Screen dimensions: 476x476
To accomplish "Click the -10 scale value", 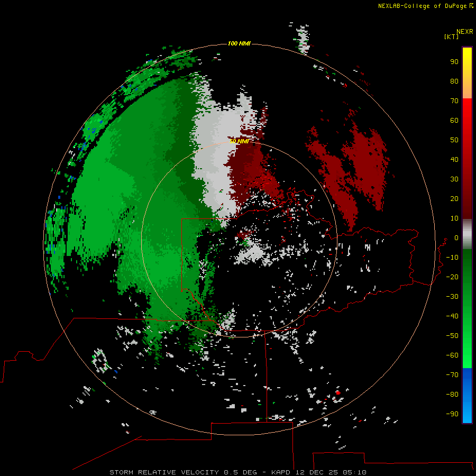I will click(x=452, y=258).
